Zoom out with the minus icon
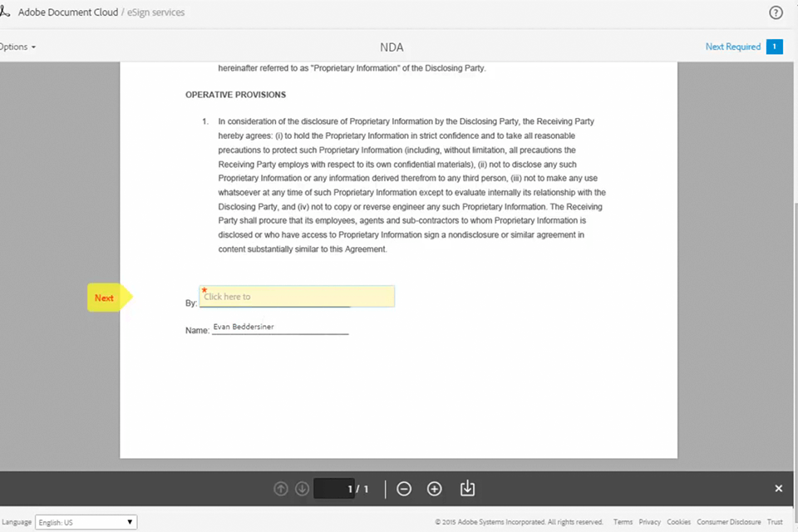This screenshot has width=798, height=532. 404,489
